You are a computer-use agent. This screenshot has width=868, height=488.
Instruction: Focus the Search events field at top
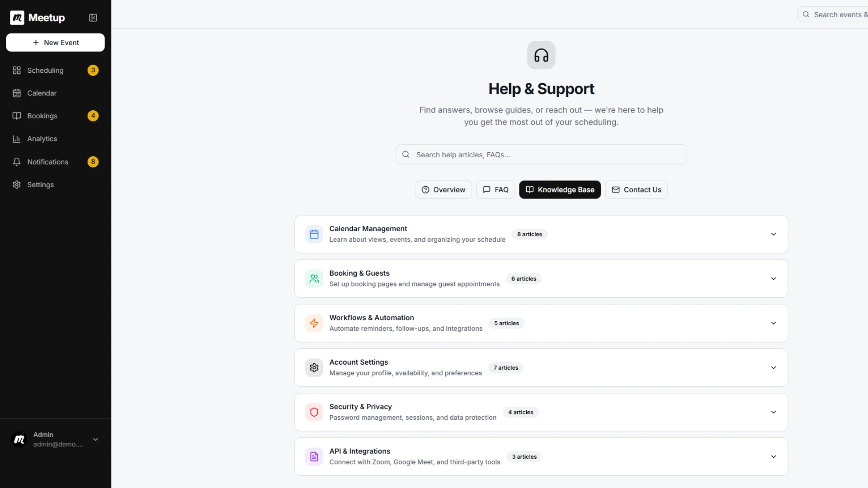coord(833,14)
